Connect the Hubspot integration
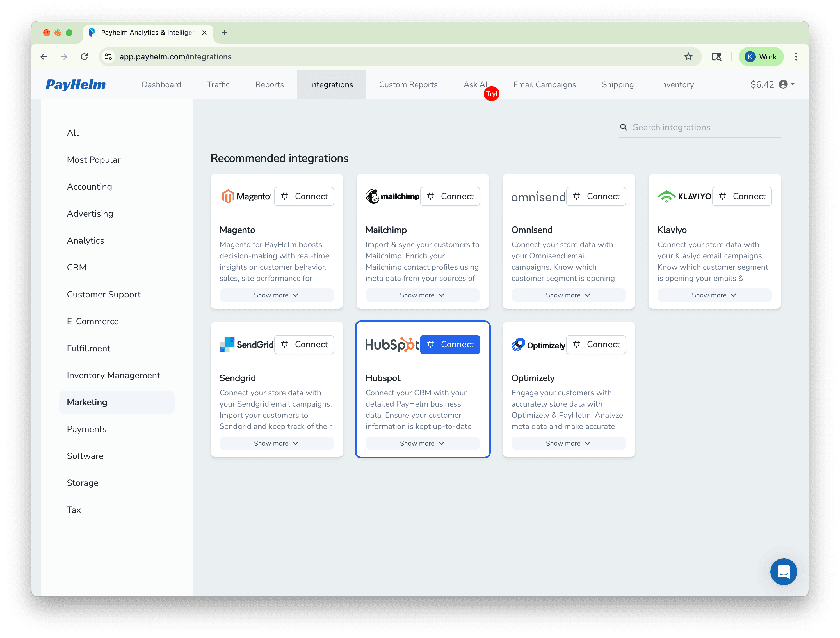Screen dimensions: 840x638 [450, 344]
